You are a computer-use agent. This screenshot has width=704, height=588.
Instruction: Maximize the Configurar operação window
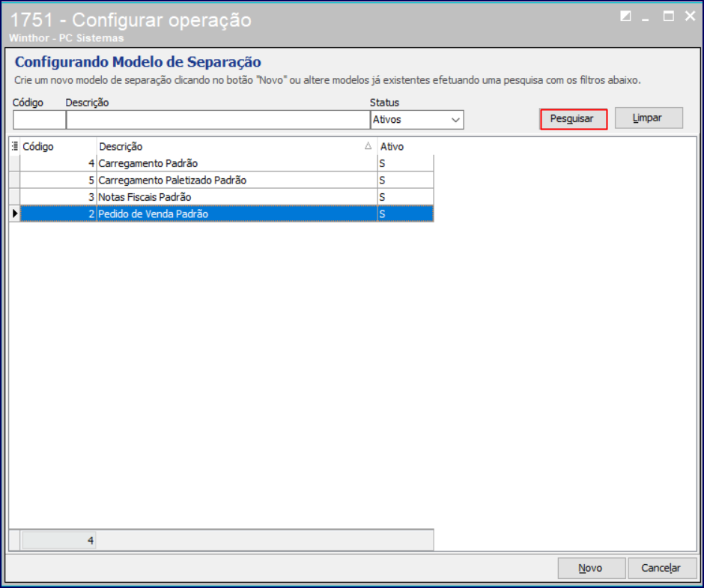point(669,16)
